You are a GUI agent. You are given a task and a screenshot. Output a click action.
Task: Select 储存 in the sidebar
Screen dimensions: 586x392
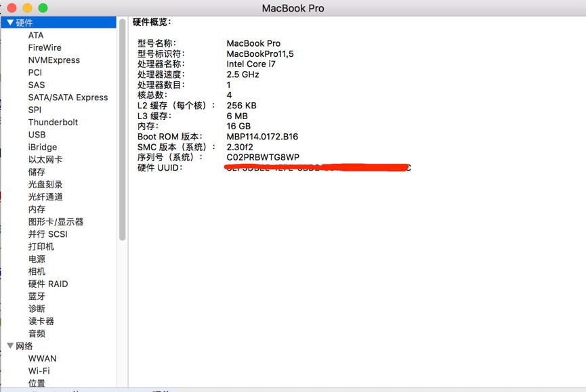tap(37, 172)
